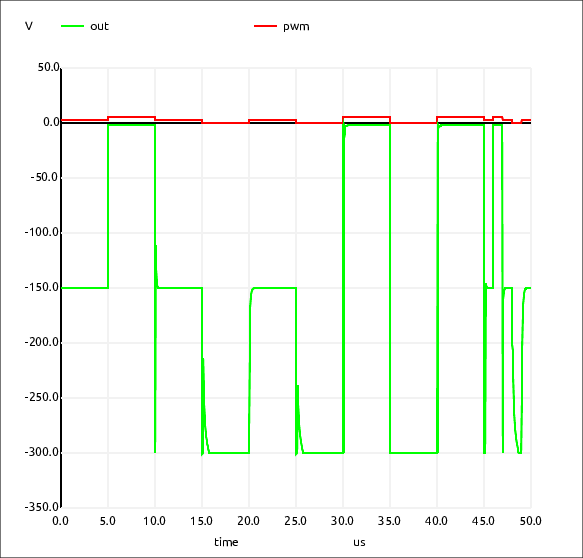Click the us unit label
583x558 pixels.
(x=359, y=543)
